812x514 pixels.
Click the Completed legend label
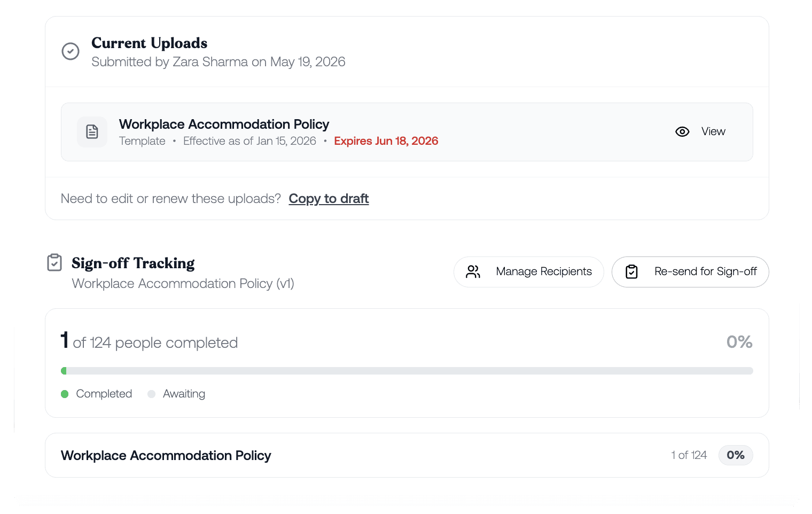pos(104,394)
